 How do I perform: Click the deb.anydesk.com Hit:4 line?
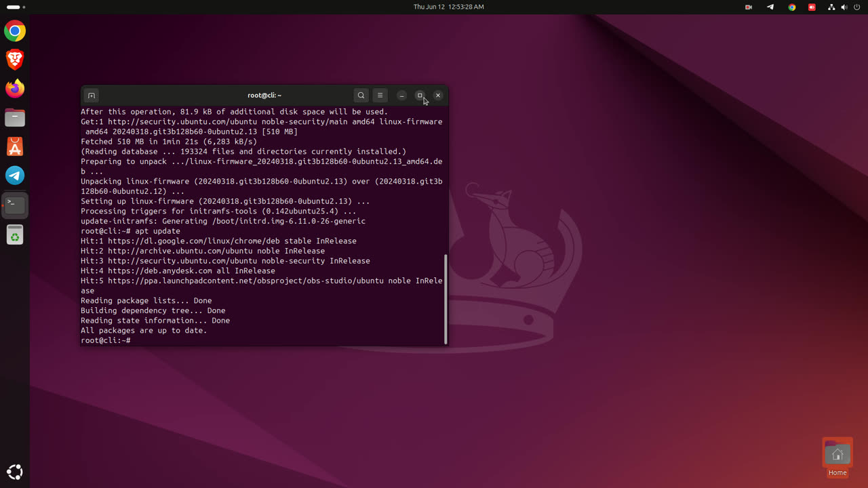point(178,271)
